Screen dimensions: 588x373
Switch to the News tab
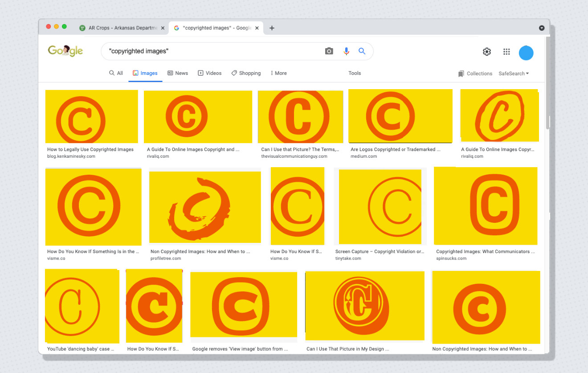(178, 73)
